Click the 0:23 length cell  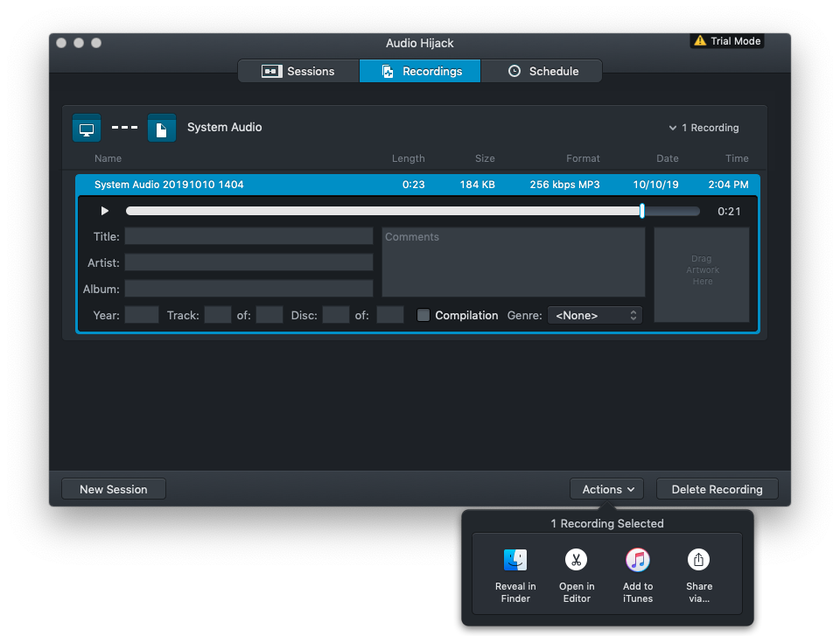[x=413, y=185]
